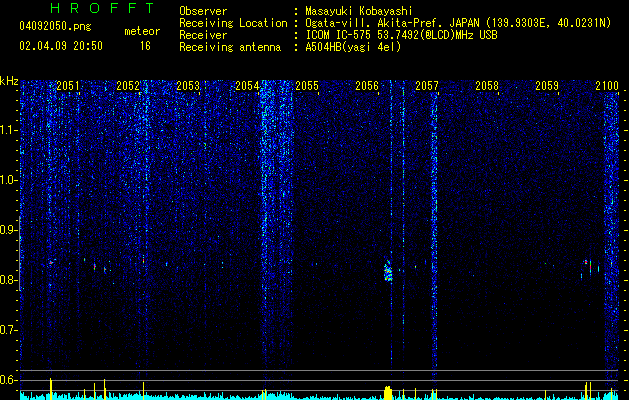The height and width of the screenshot is (400, 629).
Task: Click the 1.1 kHz axis label
Action: coord(9,130)
